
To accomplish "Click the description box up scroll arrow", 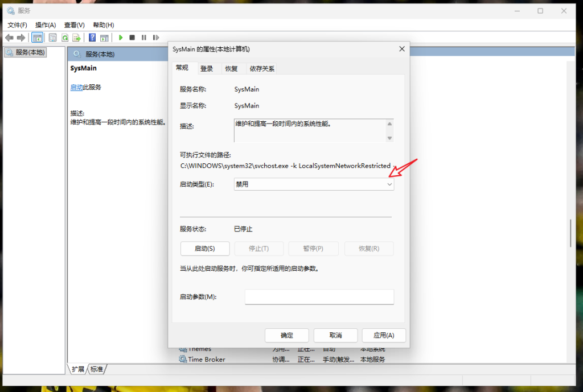I will tap(389, 123).
